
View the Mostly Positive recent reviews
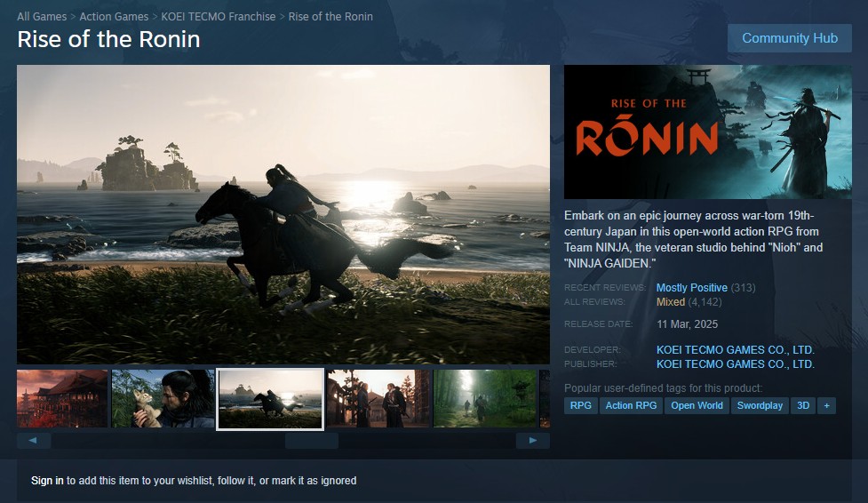click(x=691, y=288)
